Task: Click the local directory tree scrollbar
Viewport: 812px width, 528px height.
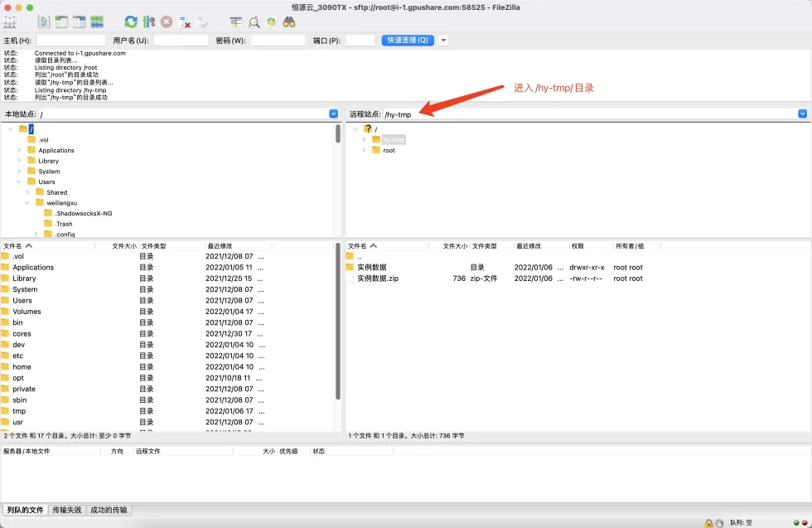Action: click(338, 133)
